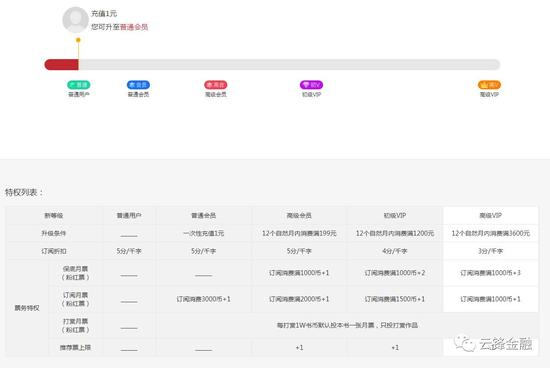Click the 保底月票 (粉红票) row label

tap(75, 273)
